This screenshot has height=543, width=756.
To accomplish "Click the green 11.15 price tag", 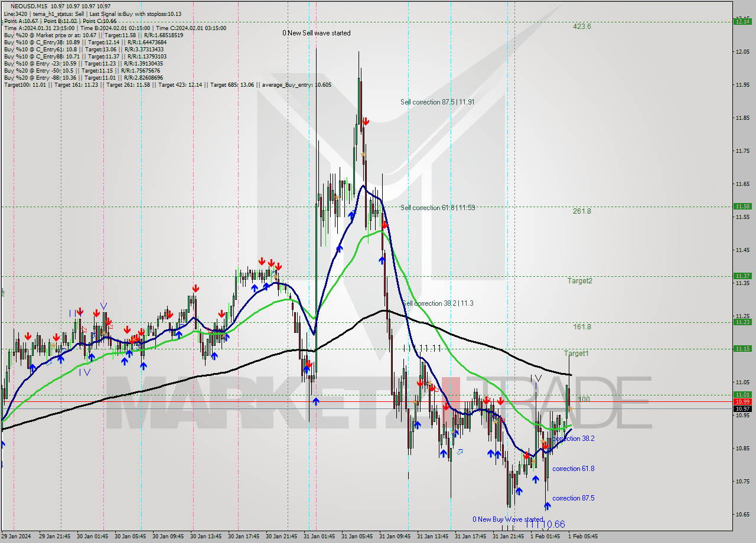I will (742, 348).
